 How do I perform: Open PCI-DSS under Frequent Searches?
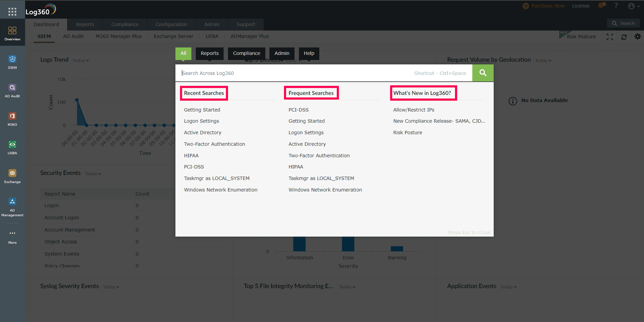[299, 110]
